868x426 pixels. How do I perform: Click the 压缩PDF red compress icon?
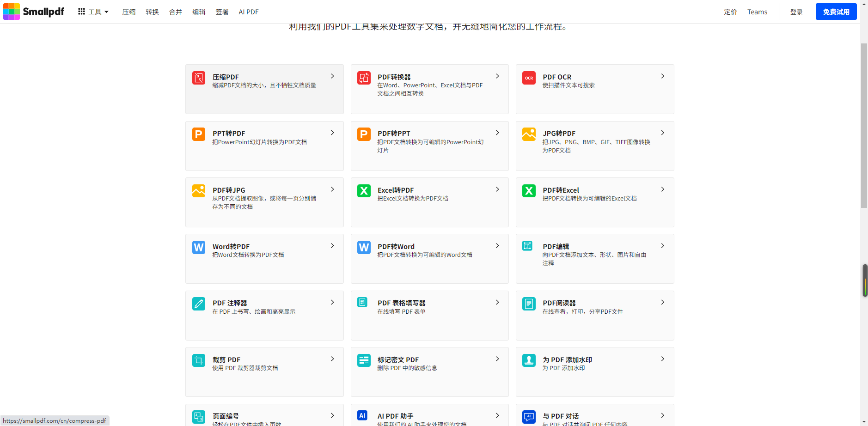[199, 78]
